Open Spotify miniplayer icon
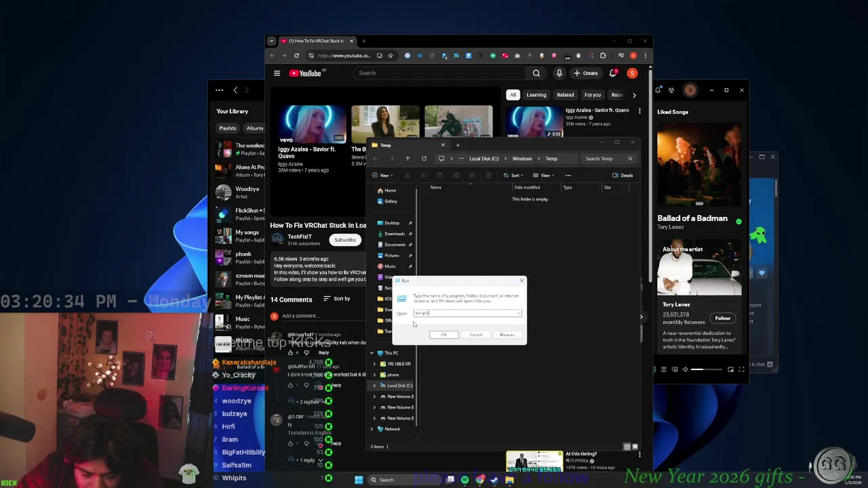The width and height of the screenshot is (868, 488). [x=730, y=369]
